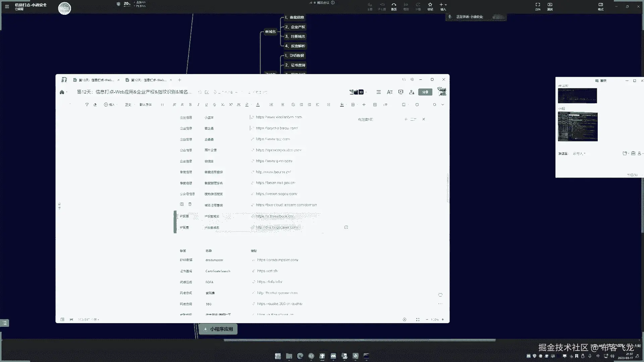
Task: Open the dnsdumpster.com link
Action: (x=277, y=260)
